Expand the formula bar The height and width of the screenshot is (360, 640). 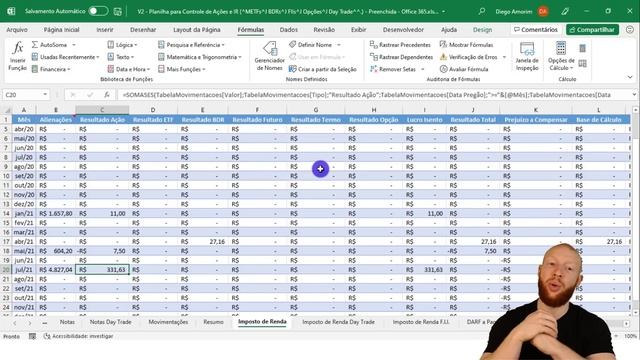pos(634,95)
